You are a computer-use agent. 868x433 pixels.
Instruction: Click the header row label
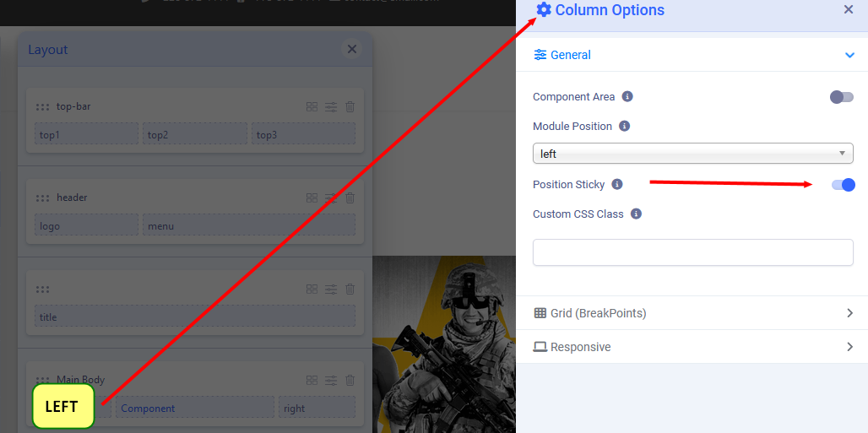coord(72,198)
